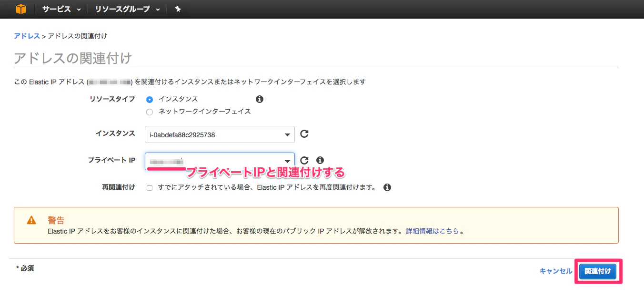This screenshot has width=644, height=308.
Task: Click the * 必須 note
Action: [x=25, y=268]
